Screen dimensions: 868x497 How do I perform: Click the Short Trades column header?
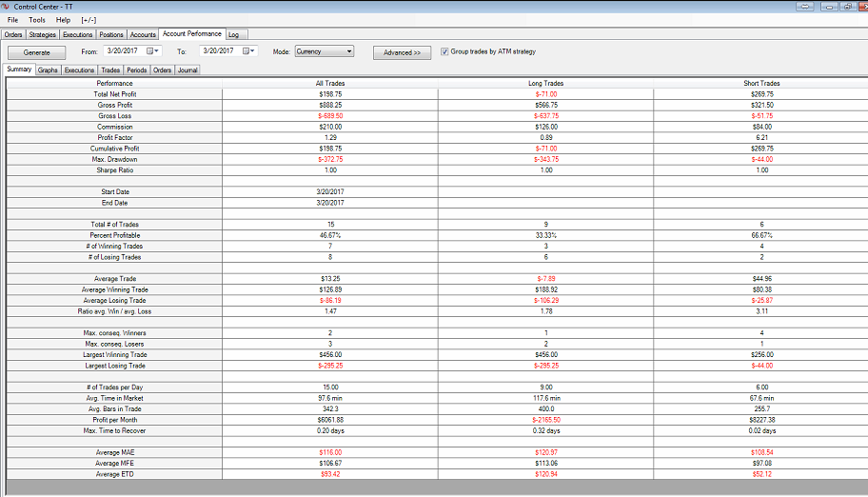pyautogui.click(x=761, y=83)
